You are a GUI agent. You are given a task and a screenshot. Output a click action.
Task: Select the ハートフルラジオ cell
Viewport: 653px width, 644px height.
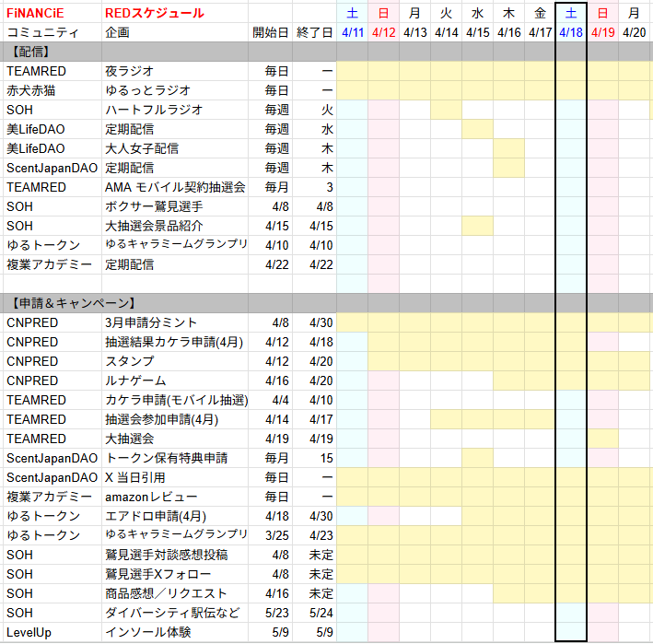point(175,110)
